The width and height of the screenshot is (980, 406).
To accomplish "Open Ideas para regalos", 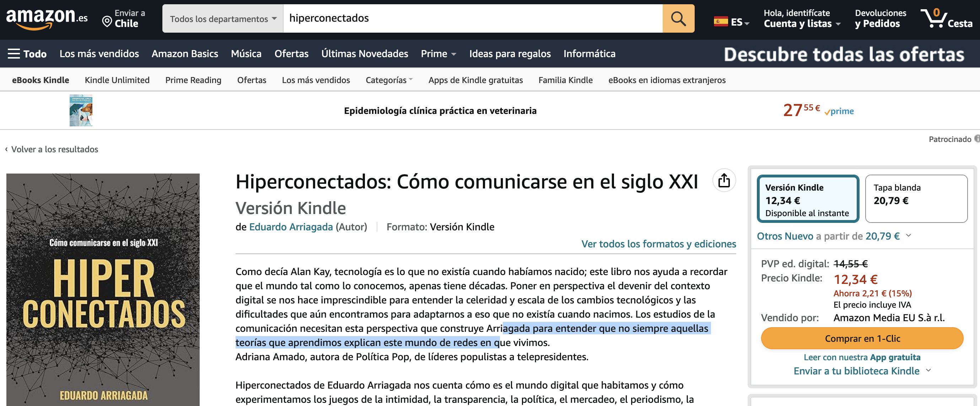I will click(x=510, y=54).
